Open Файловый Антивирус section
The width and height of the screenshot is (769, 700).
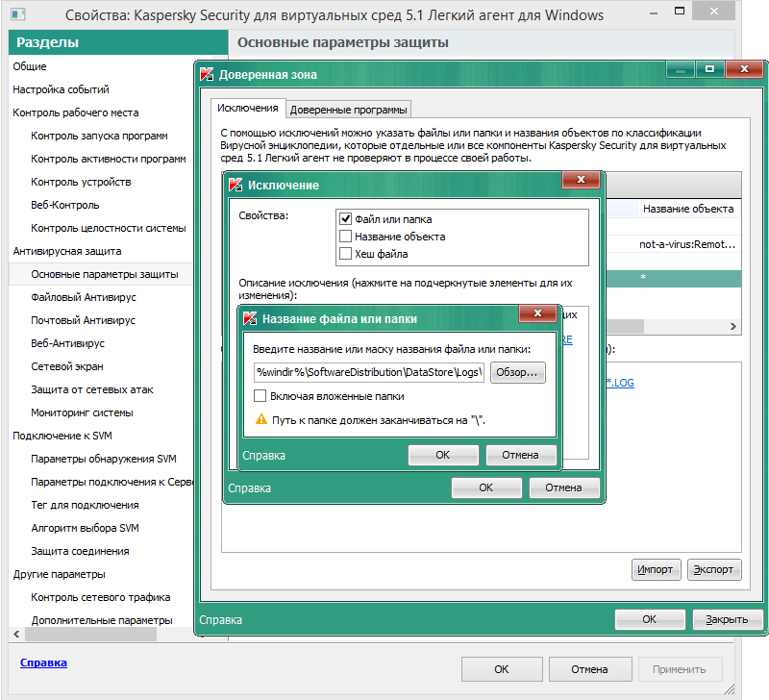(84, 297)
